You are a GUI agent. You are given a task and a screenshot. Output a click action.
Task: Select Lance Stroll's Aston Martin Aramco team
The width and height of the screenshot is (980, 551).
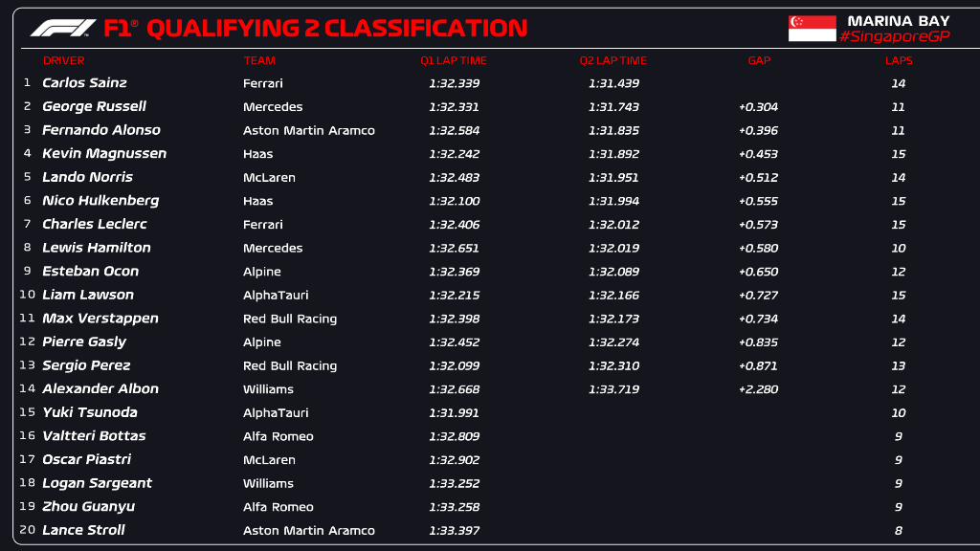309,531
